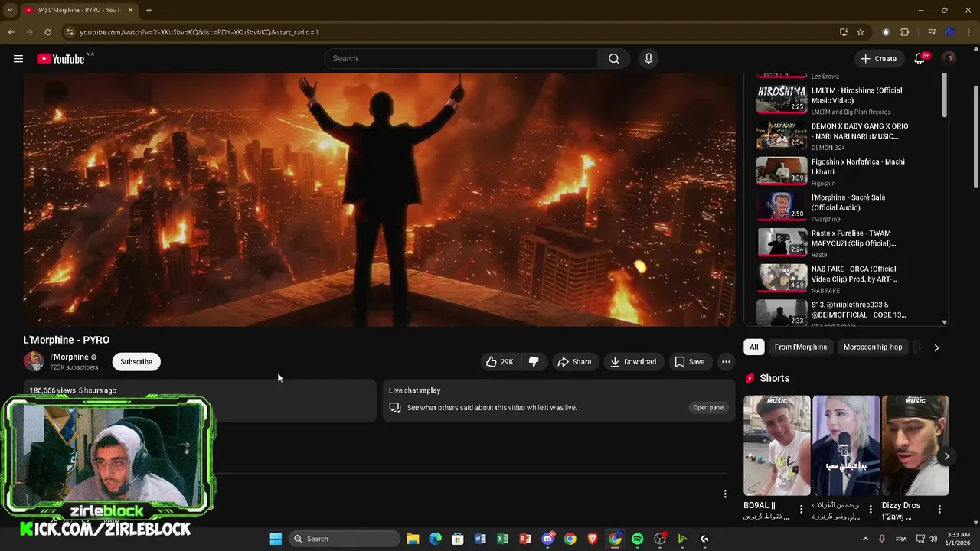Screen dimensions: 980x551
Task: Dislike the video with thumbs down
Action: point(534,361)
